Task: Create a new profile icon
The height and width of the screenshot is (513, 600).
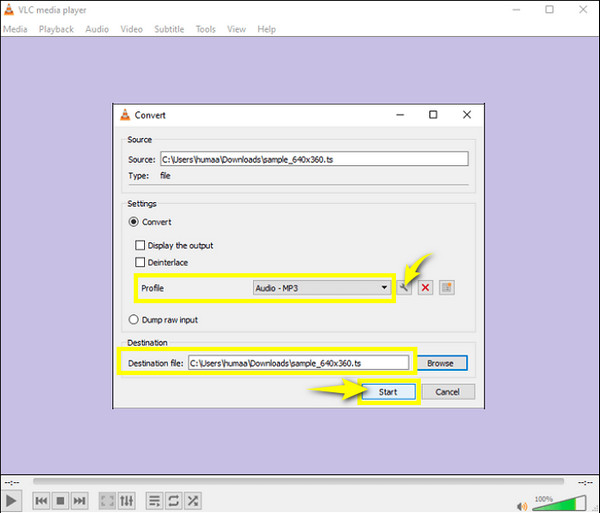Action: 447,288
